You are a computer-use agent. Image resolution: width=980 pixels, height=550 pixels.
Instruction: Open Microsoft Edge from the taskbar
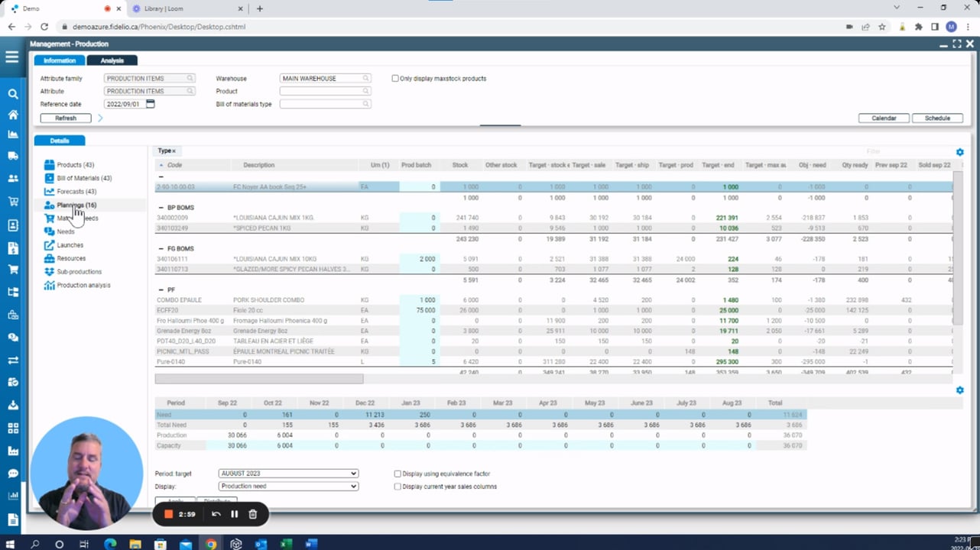click(110, 544)
